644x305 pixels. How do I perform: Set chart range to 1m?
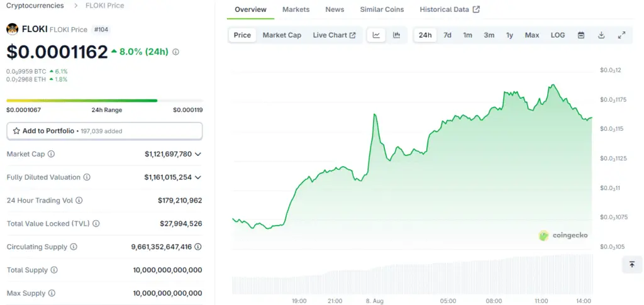467,35
